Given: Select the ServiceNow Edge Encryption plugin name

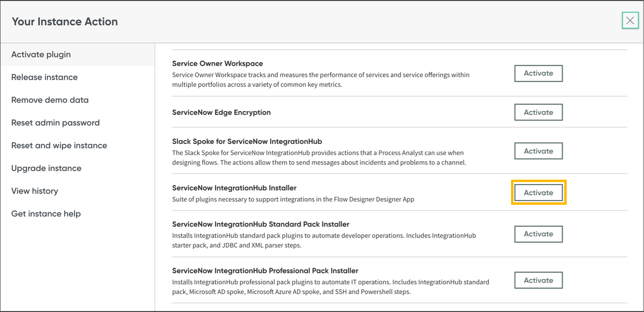Looking at the screenshot, I should click(221, 112).
